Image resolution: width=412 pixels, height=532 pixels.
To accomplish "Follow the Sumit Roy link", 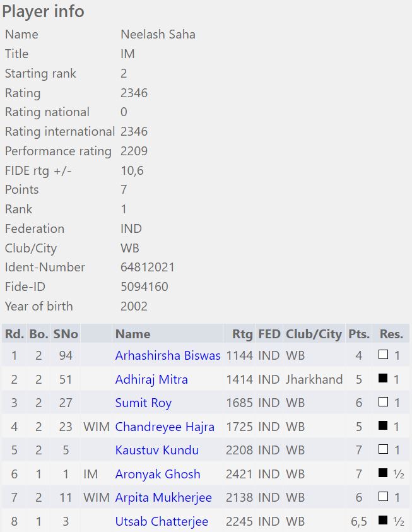I will pyautogui.click(x=143, y=403).
